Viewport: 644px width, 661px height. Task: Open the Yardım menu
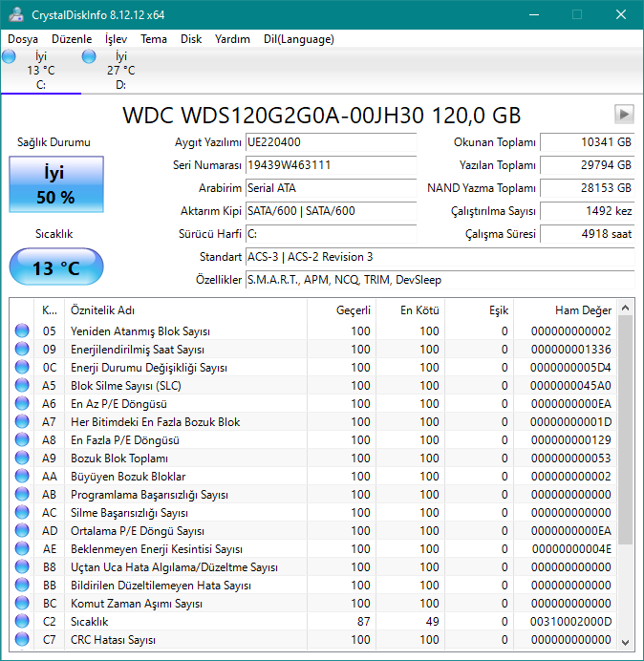tap(232, 39)
